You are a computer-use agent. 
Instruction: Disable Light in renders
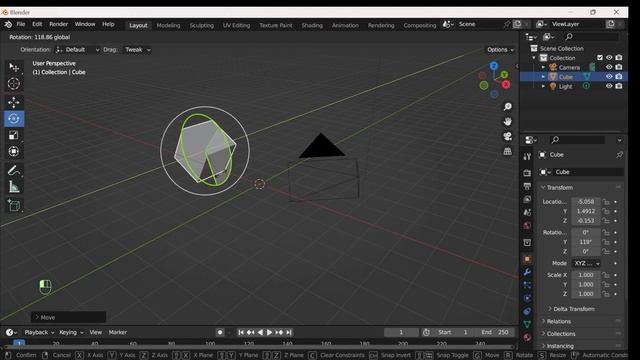[x=619, y=86]
